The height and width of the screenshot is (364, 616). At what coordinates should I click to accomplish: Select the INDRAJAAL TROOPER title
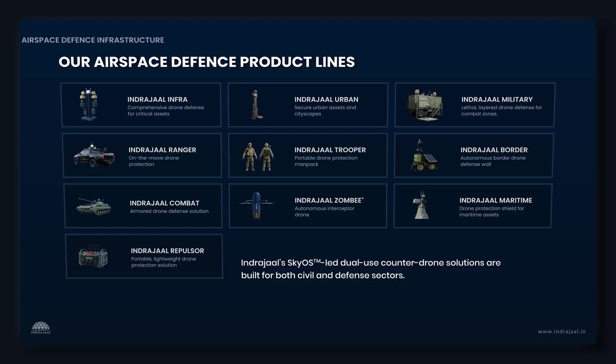tap(330, 150)
